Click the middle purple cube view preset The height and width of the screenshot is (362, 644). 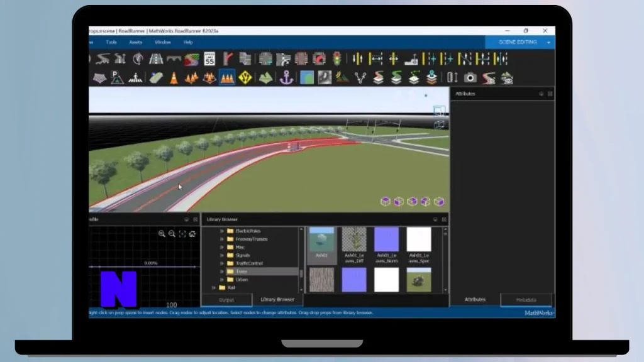pyautogui.click(x=412, y=201)
